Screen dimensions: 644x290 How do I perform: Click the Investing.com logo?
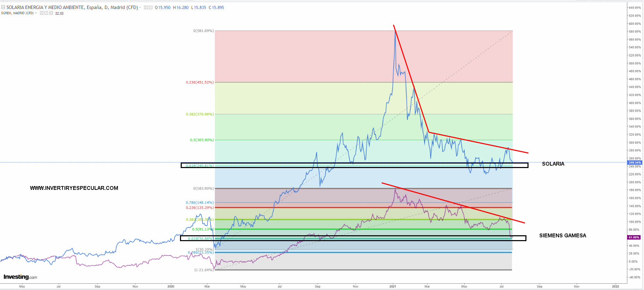(x=20, y=277)
